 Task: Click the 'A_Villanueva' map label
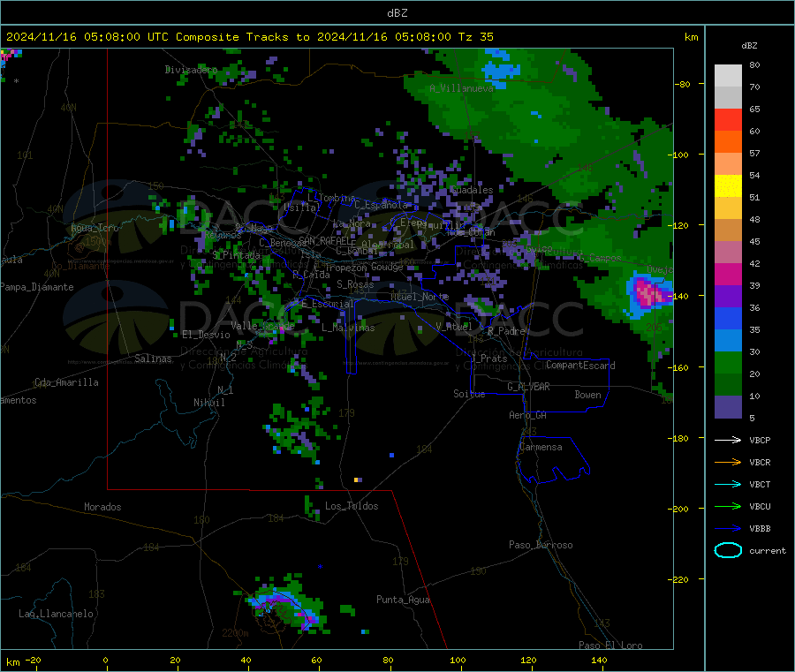[x=461, y=88]
